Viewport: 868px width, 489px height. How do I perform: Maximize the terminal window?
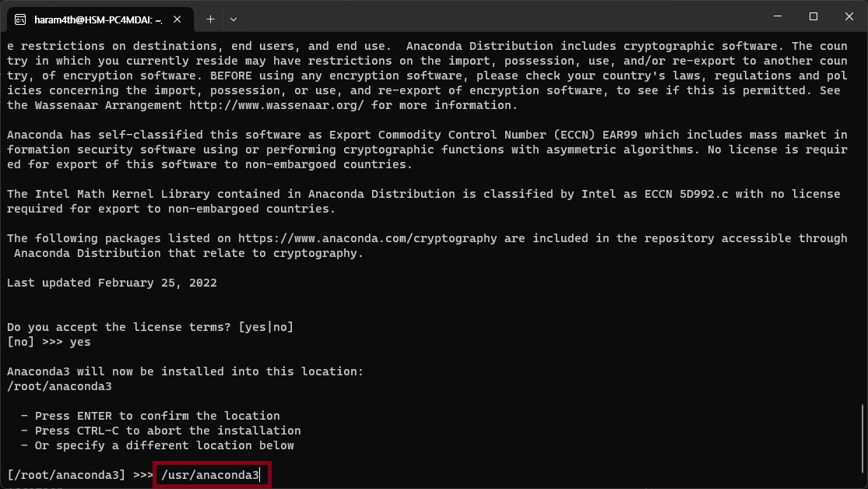(814, 16)
